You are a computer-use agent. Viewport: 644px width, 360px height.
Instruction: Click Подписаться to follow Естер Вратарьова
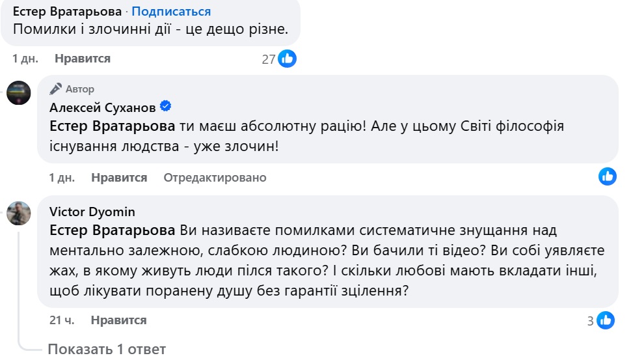tap(172, 12)
